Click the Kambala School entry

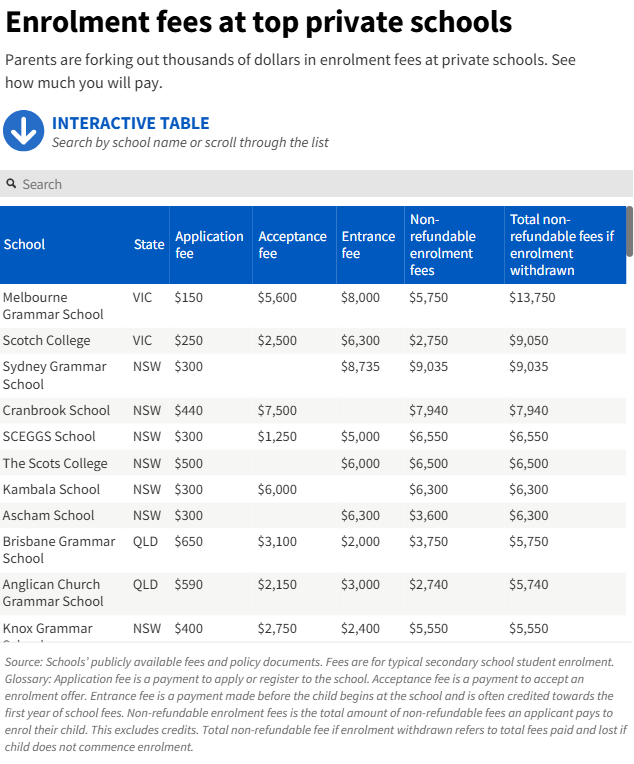pos(51,490)
